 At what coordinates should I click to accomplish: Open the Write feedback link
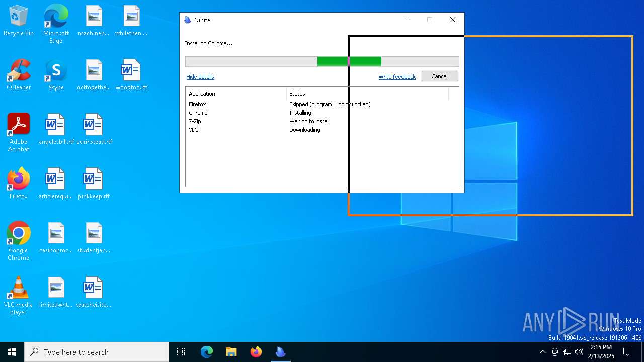(x=397, y=77)
